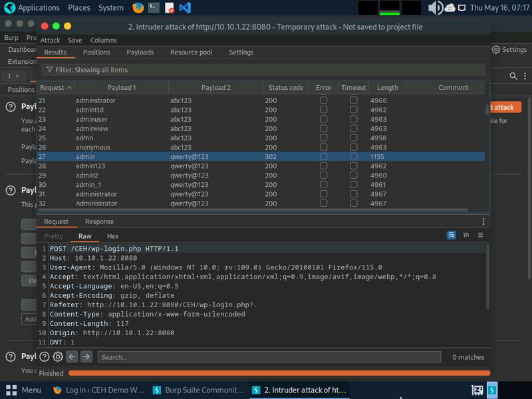The image size is (532, 399).
Task: Open the Places menu in top panel
Action: click(x=79, y=7)
